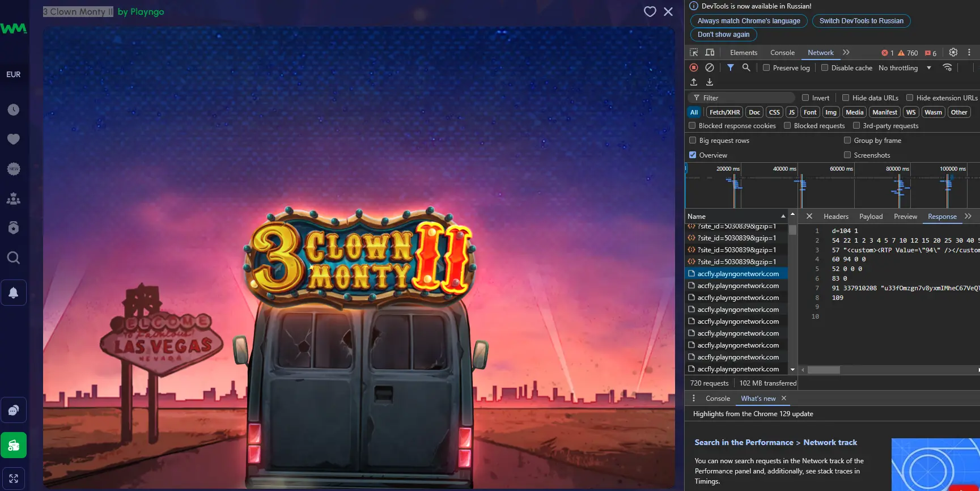Click Switch DevTools to Russian button

(x=861, y=21)
